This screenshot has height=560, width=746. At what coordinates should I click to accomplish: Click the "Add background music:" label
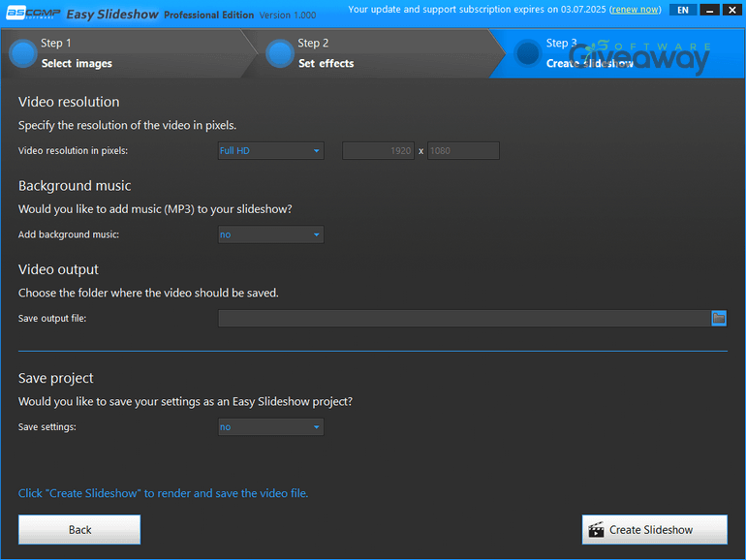69,234
